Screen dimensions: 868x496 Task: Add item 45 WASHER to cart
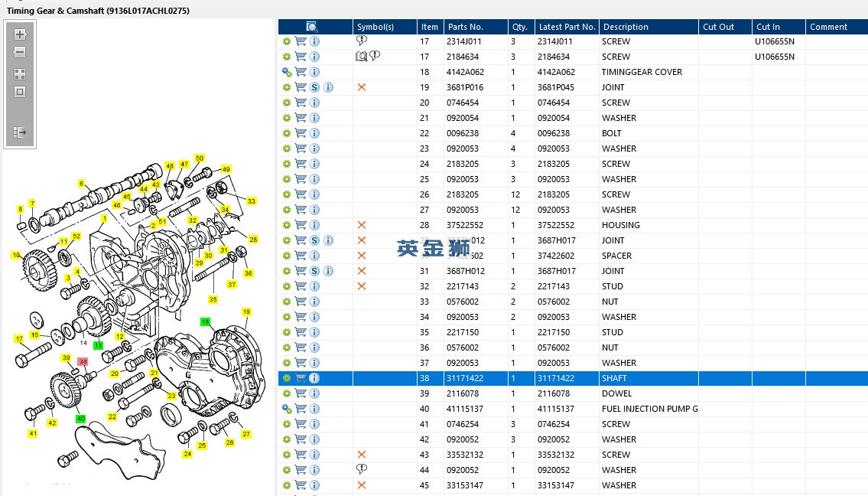[301, 485]
